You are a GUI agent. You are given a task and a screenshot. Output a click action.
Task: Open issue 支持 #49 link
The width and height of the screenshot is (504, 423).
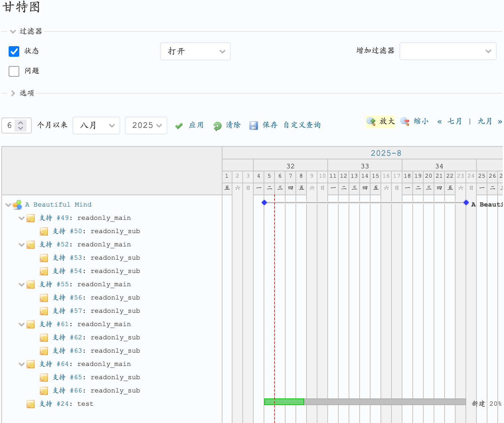click(54, 218)
